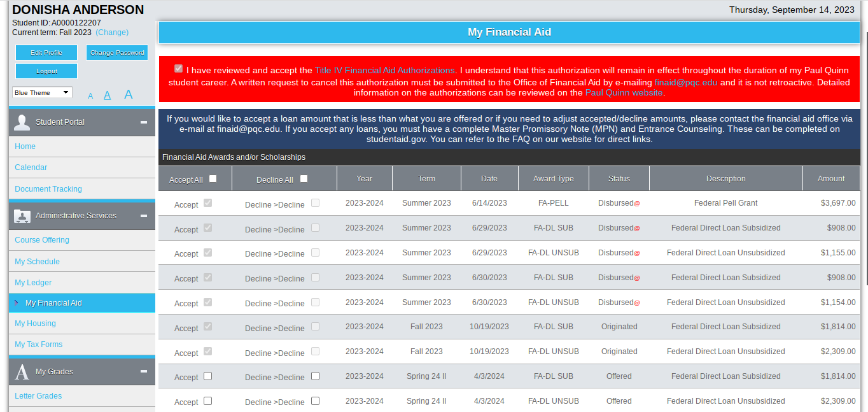The width and height of the screenshot is (868, 412).
Task: Check Accept for Spring 24 II FA-DL UNSUB
Action: 207,401
